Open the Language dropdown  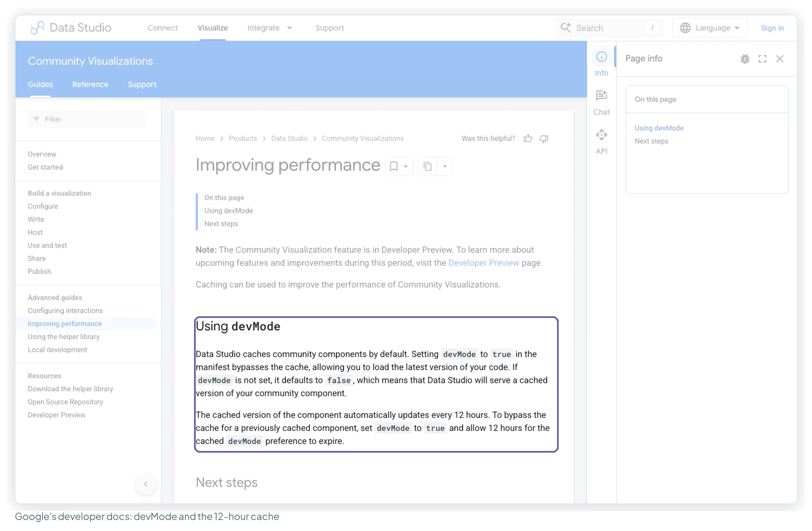pyautogui.click(x=710, y=28)
